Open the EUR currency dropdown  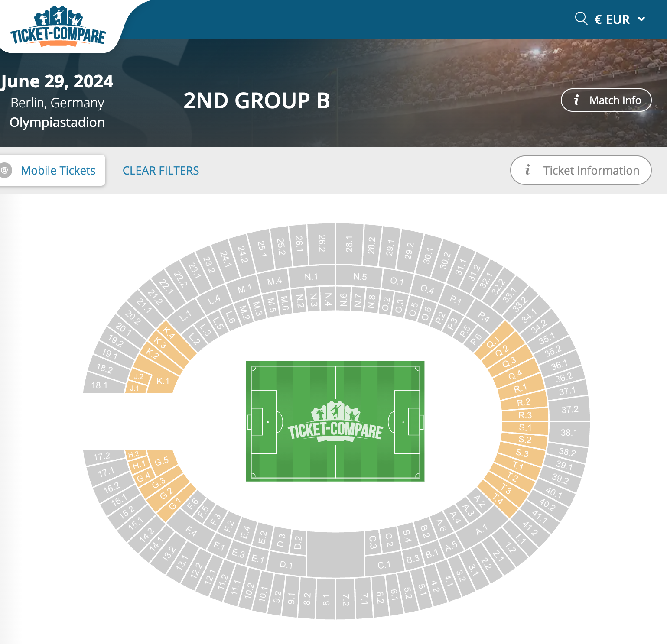pyautogui.click(x=619, y=19)
